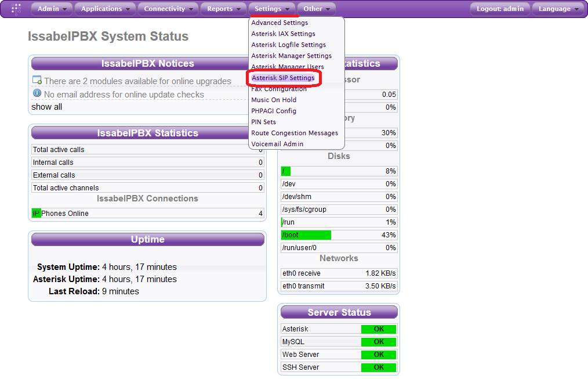The height and width of the screenshot is (379, 588).
Task: Click the 'Networks' section heading
Action: [339, 258]
